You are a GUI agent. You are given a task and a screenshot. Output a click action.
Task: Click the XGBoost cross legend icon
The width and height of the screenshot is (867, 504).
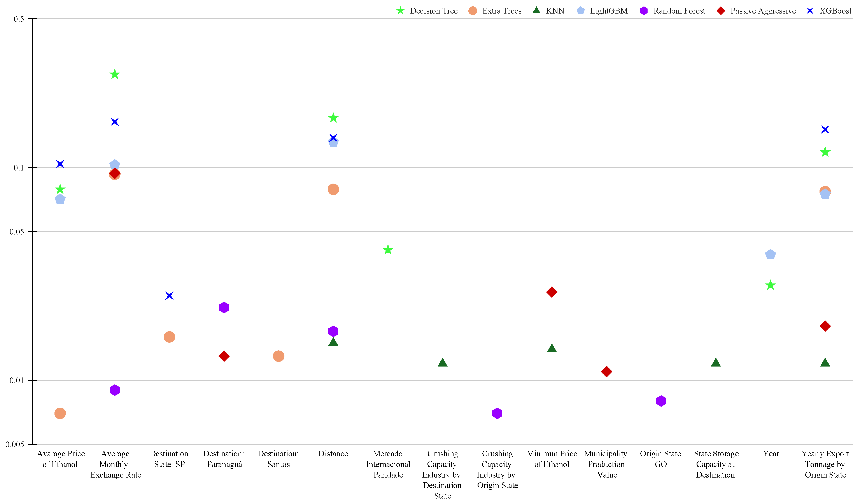pos(810,11)
